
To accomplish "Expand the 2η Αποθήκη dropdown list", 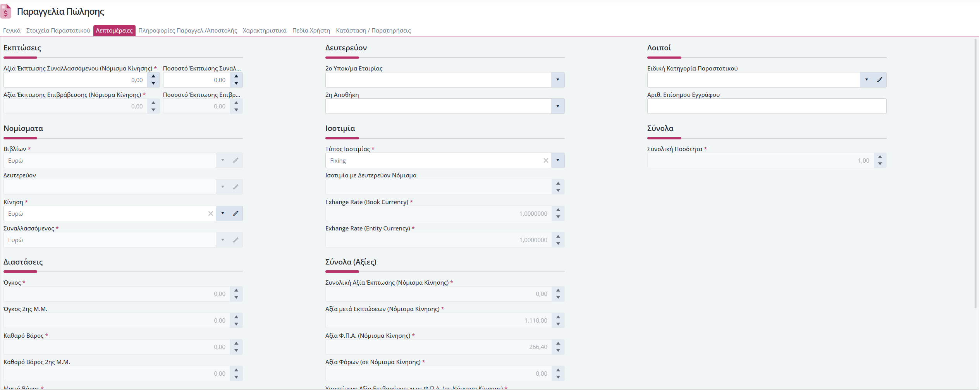I will 558,106.
